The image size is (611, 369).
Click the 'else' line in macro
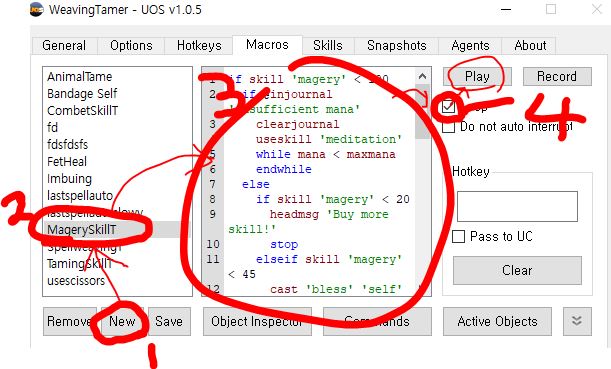256,184
